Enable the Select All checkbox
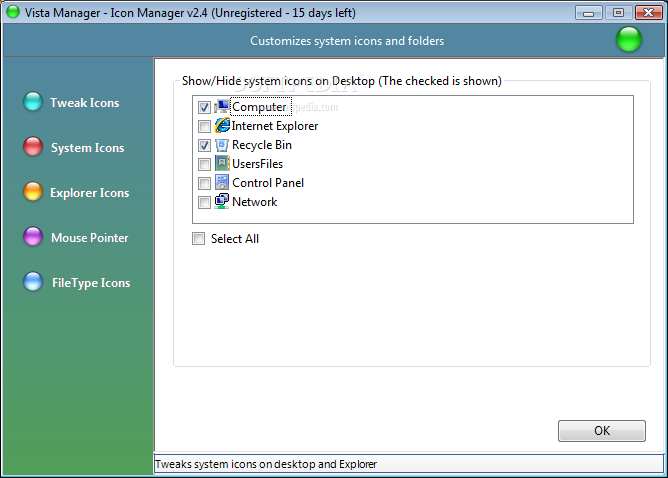Viewport: 668px width, 478px height. tap(199, 239)
